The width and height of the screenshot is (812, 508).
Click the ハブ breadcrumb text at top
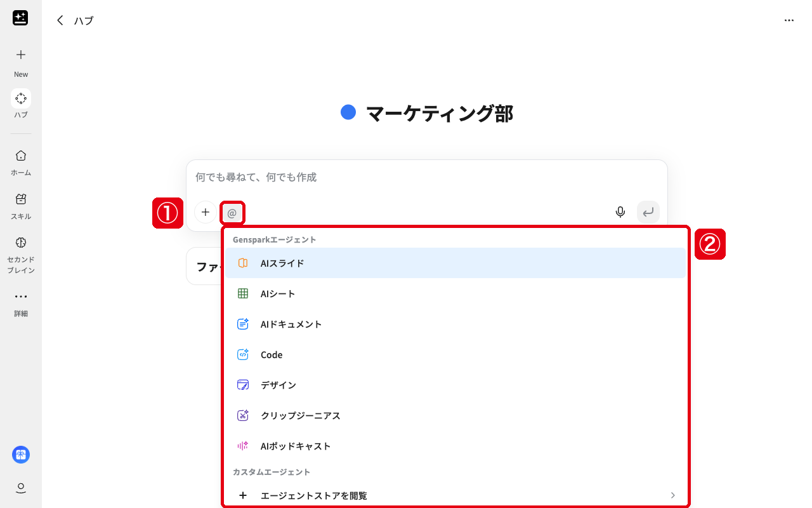click(84, 20)
